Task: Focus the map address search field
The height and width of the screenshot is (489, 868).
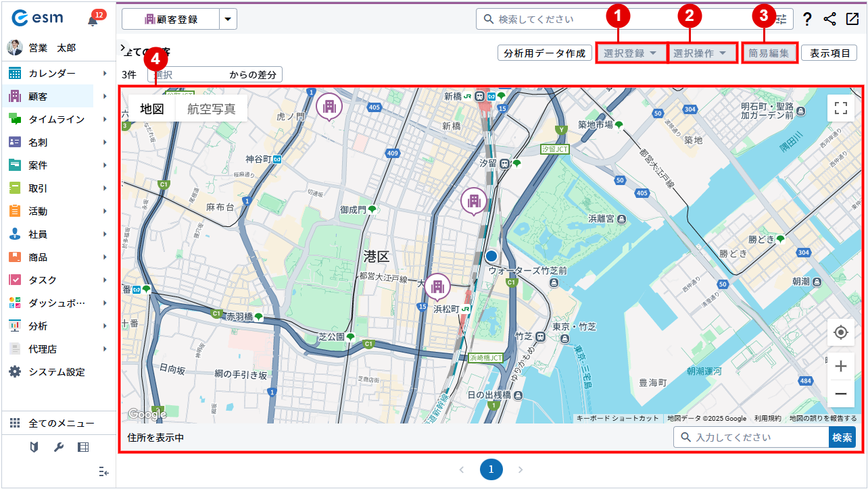Action: point(752,438)
